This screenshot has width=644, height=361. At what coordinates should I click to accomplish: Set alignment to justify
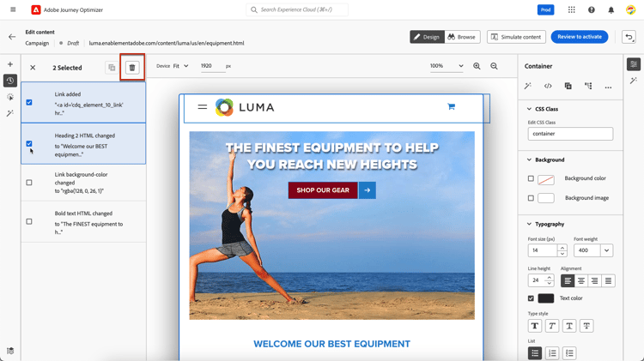click(x=608, y=281)
